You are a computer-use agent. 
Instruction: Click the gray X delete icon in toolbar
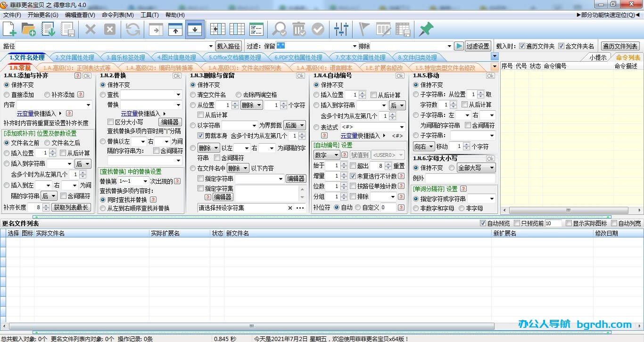[109, 29]
